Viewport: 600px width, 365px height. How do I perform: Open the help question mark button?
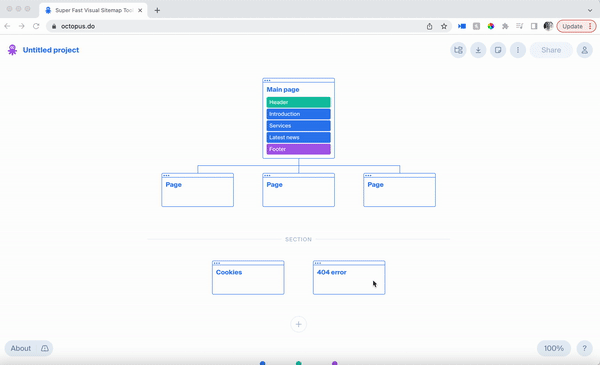584,348
